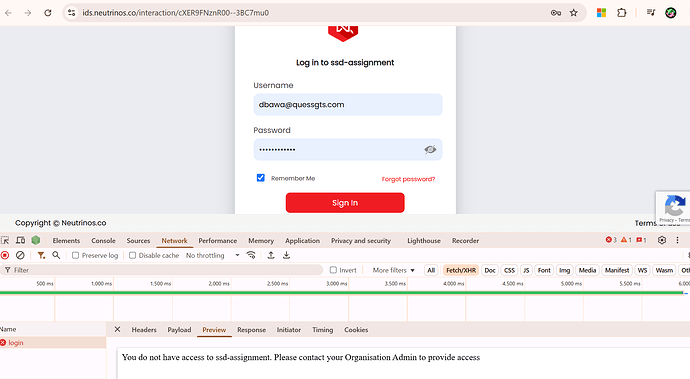Screen dimensions: 690x379
Task: Export HAR file with download icon
Action: [286, 255]
